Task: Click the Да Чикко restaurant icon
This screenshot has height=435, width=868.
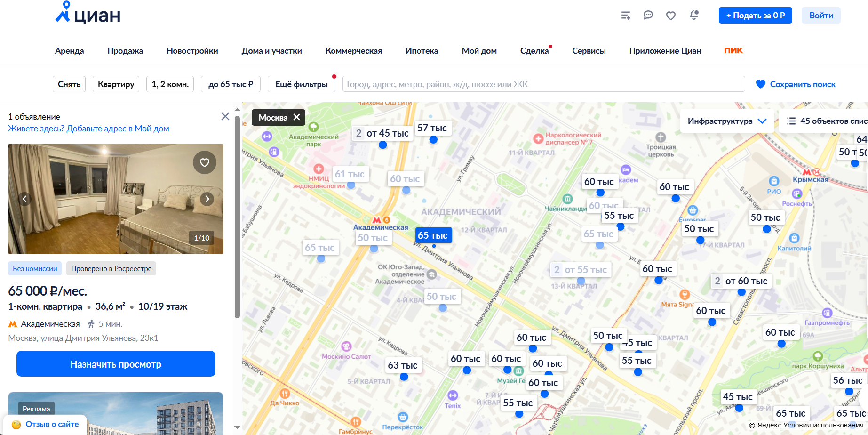Action: point(285,394)
